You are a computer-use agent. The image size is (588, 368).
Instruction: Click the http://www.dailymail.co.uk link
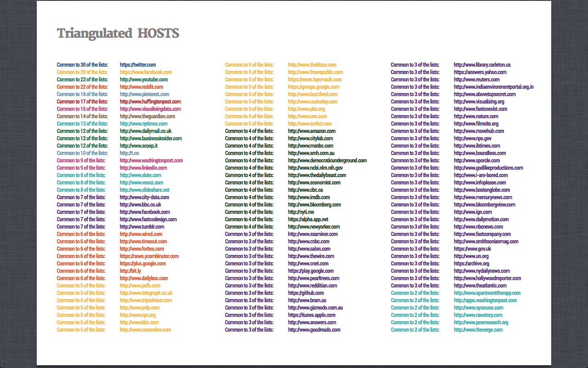click(x=146, y=131)
